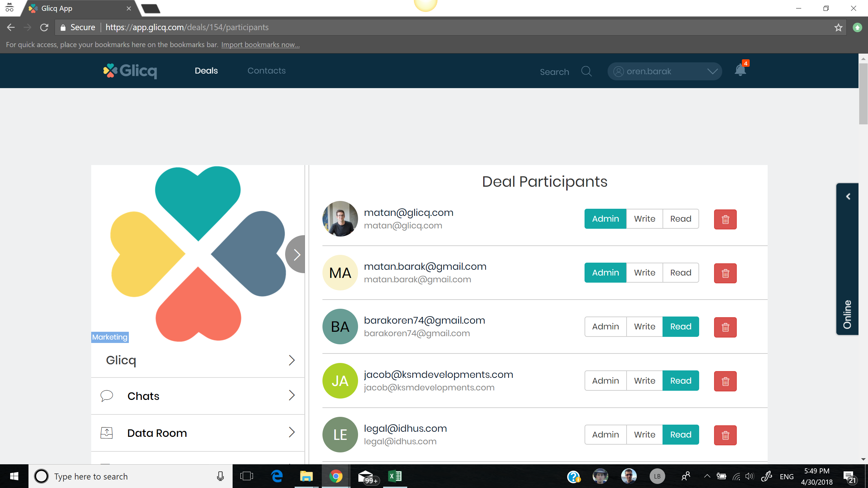Set jacob@ksmdevelopments.com permission to Write
Viewport: 868px width, 488px height.
[x=644, y=381]
